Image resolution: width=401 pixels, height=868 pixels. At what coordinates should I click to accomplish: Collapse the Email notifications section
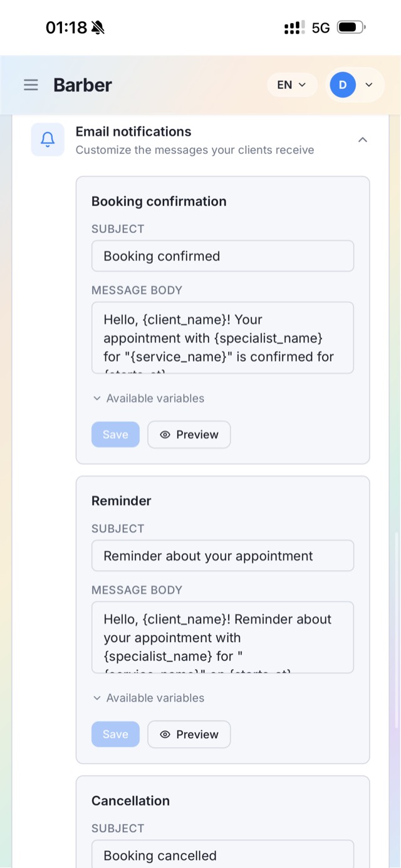(x=362, y=140)
